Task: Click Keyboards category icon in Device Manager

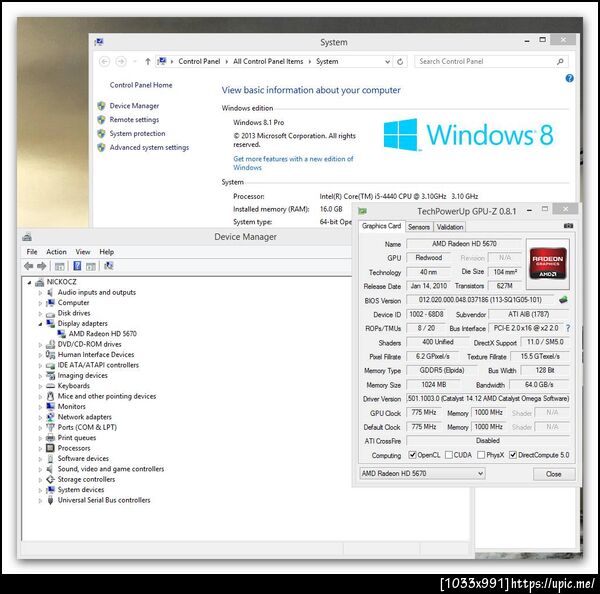Action: 50,386
